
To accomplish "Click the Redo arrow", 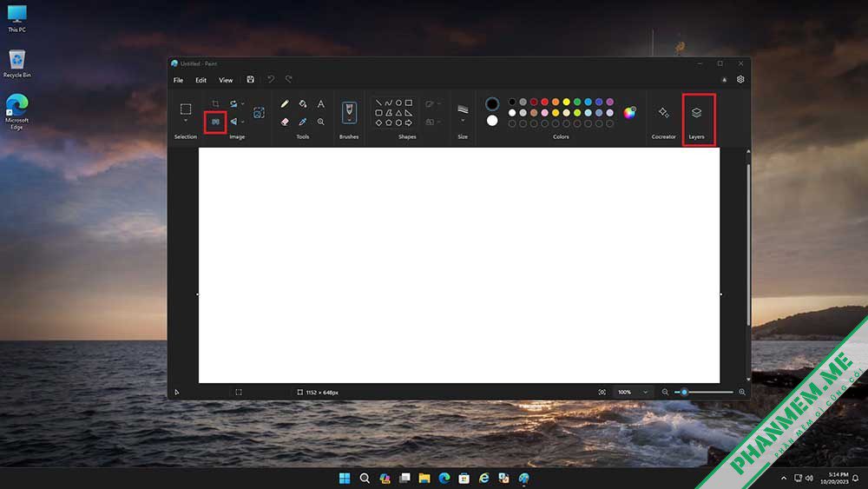I will tap(288, 80).
